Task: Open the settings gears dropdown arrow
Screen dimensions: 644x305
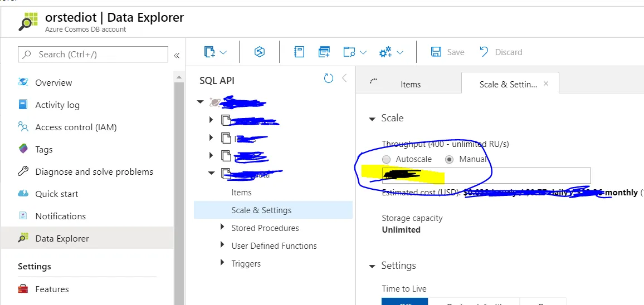Action: click(399, 52)
